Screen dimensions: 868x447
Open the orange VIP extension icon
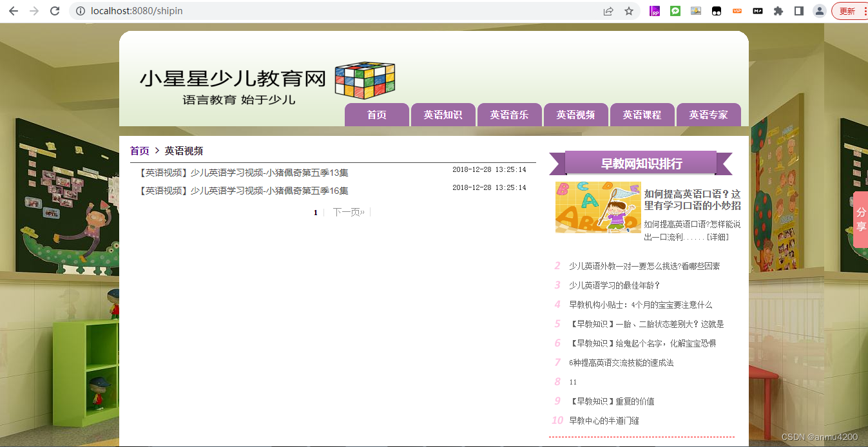(x=737, y=11)
